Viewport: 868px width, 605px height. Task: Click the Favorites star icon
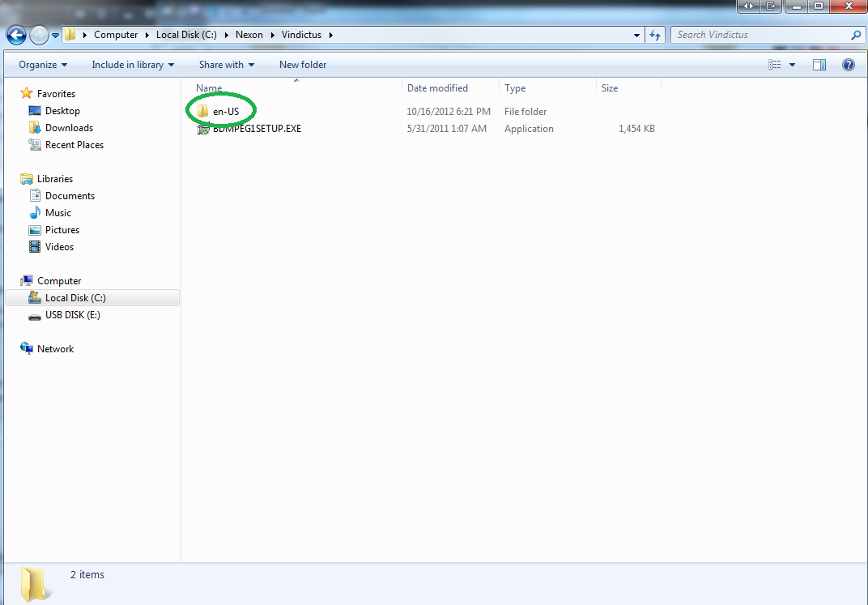27,93
